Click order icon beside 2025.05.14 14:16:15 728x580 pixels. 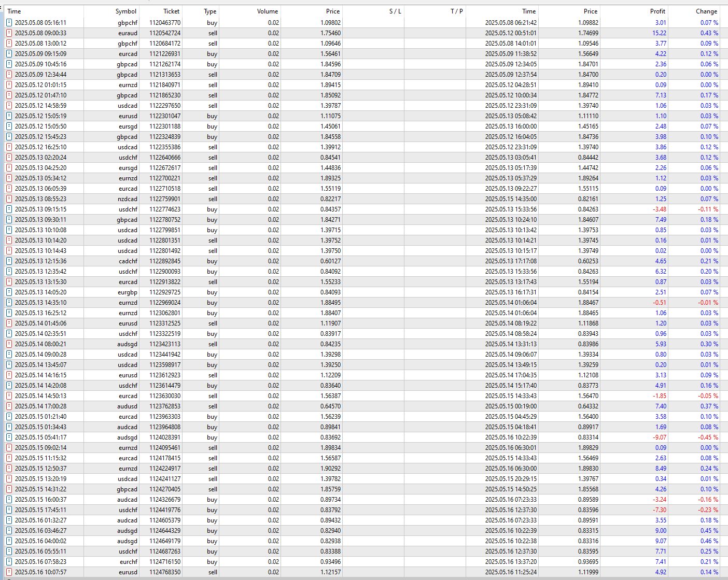point(9,375)
